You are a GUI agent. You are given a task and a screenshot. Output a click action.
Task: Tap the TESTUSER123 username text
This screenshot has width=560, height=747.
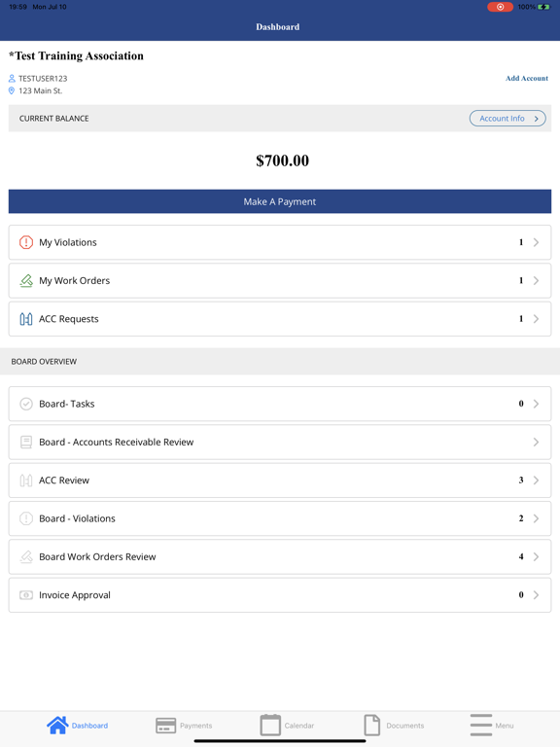43,78
